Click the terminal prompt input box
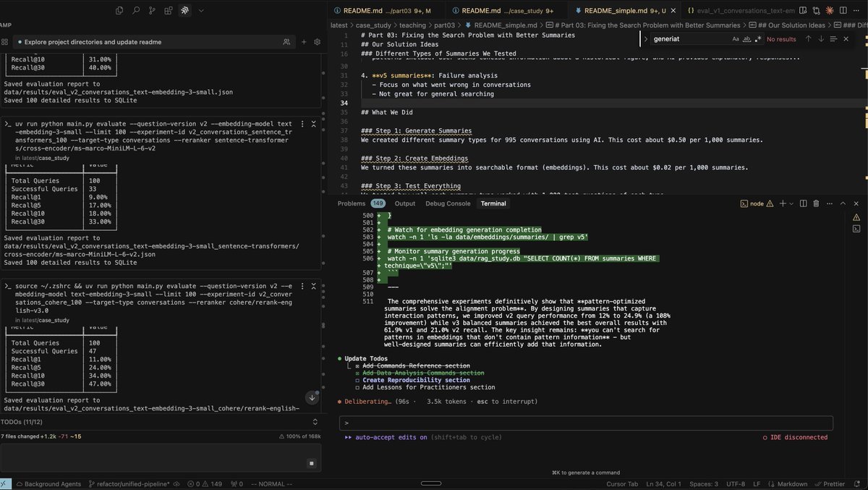The width and height of the screenshot is (868, 490). pos(586,423)
